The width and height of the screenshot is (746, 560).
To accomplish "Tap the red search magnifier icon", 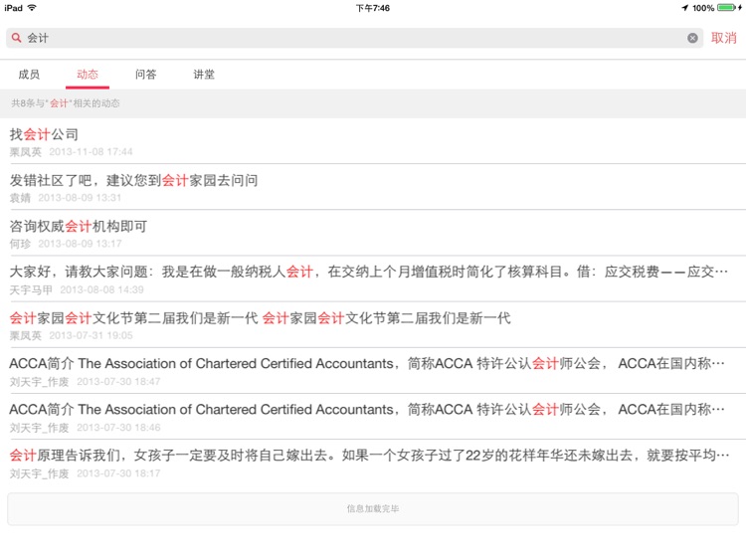I will tap(16, 38).
